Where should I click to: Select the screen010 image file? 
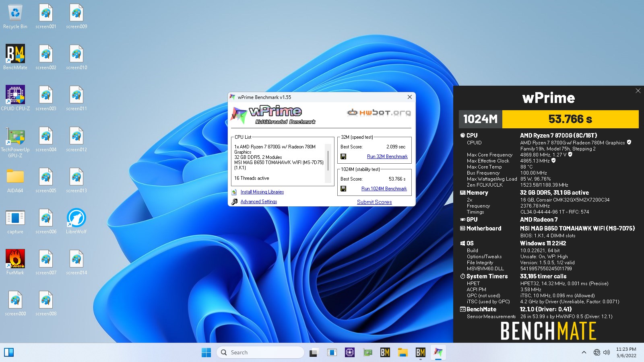(x=76, y=58)
